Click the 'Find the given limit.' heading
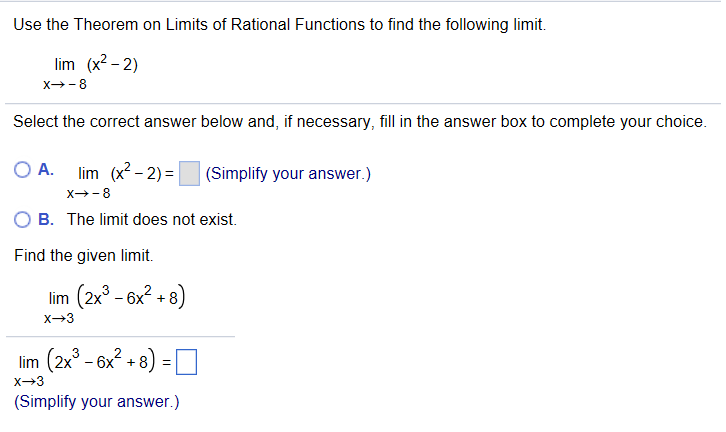 point(83,255)
